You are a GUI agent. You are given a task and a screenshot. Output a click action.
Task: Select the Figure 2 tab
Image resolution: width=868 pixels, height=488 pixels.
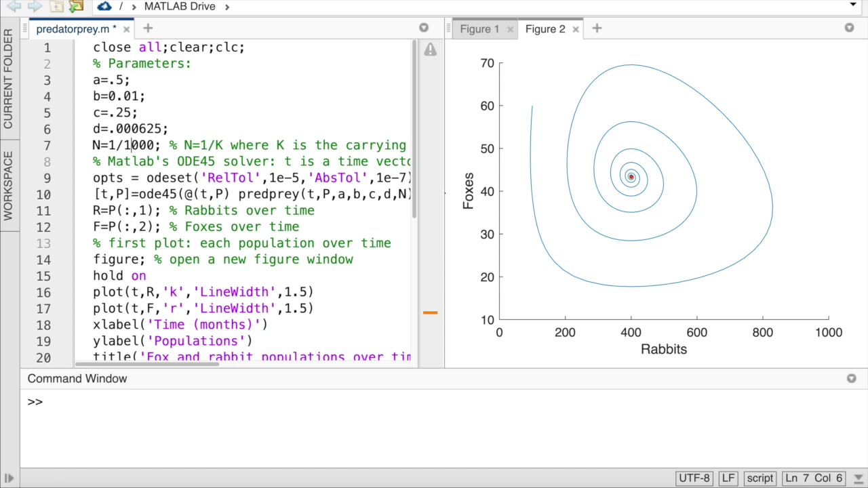[545, 29]
